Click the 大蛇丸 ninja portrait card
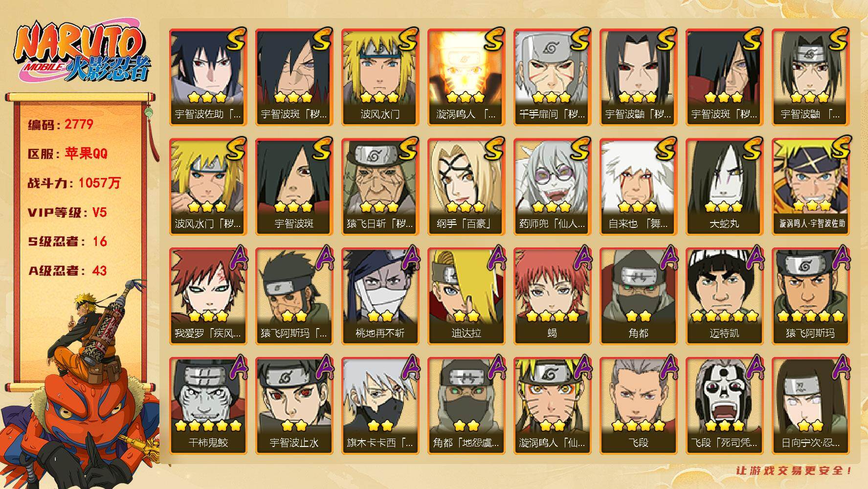The image size is (868, 489). pyautogui.click(x=724, y=187)
